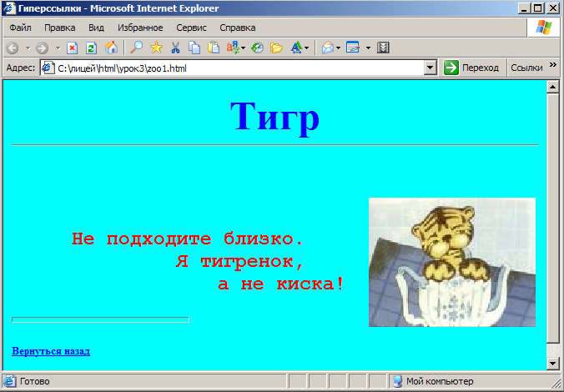Refresh the page with green arrows icon

pos(92,48)
